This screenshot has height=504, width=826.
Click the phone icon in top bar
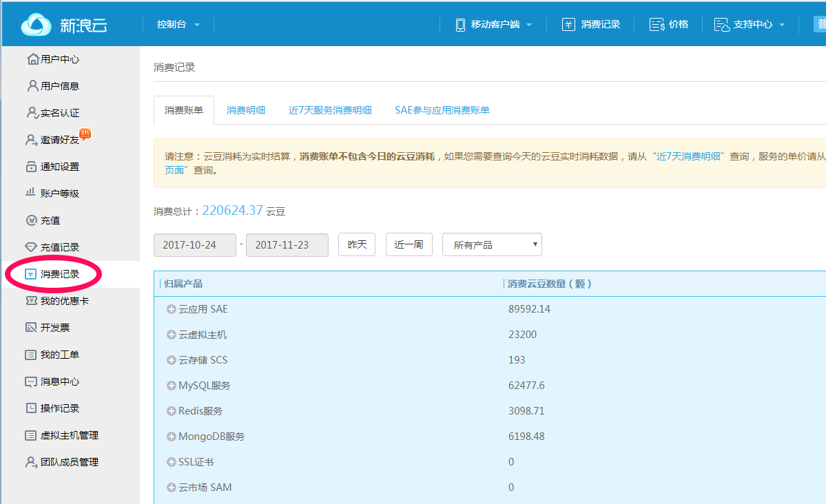[x=460, y=25]
